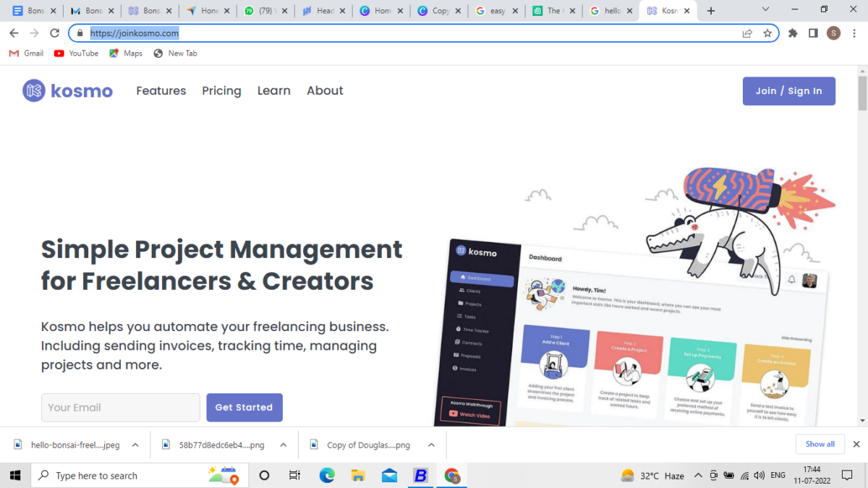Click Join / Sign In
Viewport: 868px width, 488px height.
788,90
